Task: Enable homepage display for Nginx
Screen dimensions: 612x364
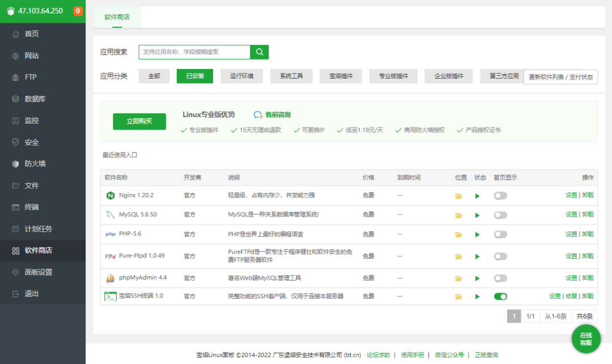Action: pyautogui.click(x=500, y=195)
